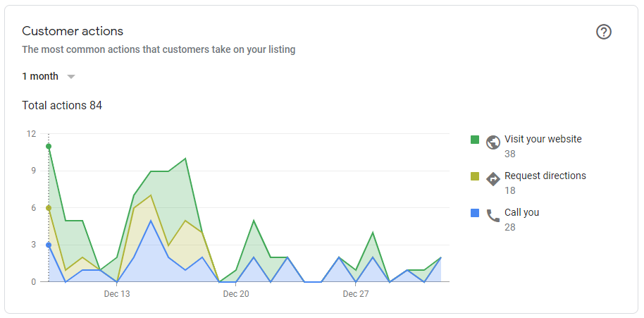Click the globe icon for website visits
This screenshot has width=644, height=318.
tap(493, 142)
